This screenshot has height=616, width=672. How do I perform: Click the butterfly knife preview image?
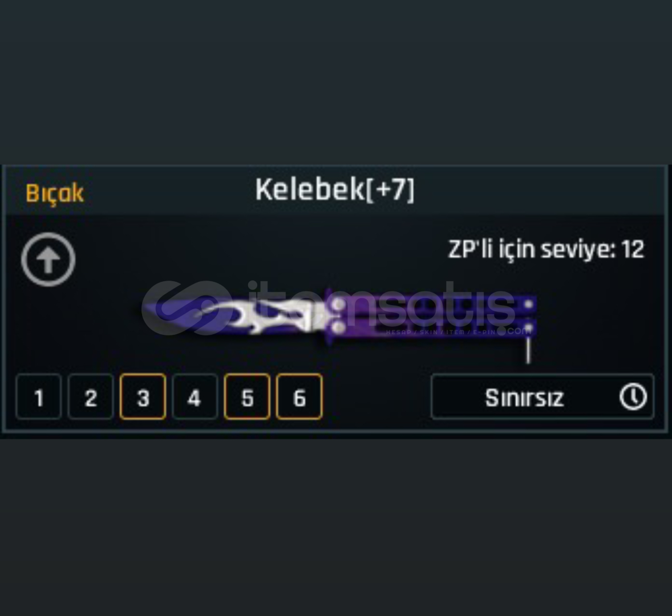click(339, 325)
